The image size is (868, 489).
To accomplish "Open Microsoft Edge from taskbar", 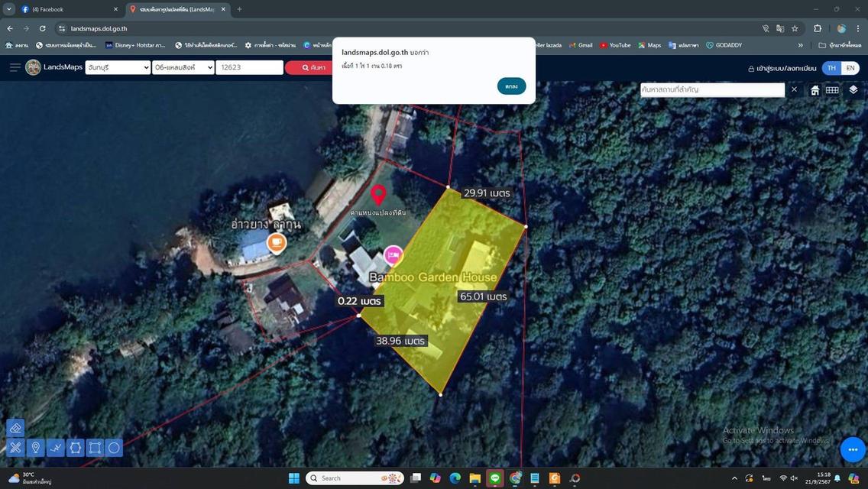I will 455,478.
